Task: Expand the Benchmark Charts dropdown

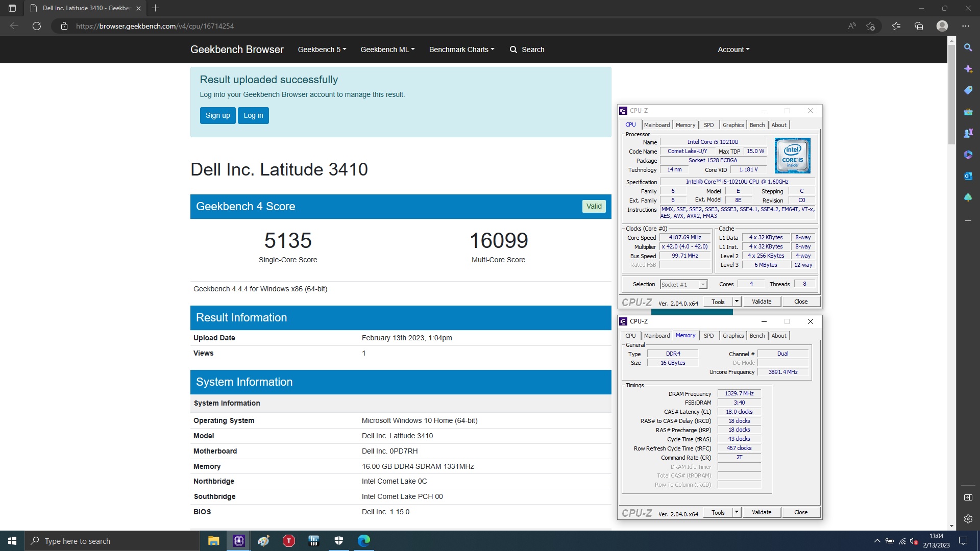Action: click(x=461, y=49)
